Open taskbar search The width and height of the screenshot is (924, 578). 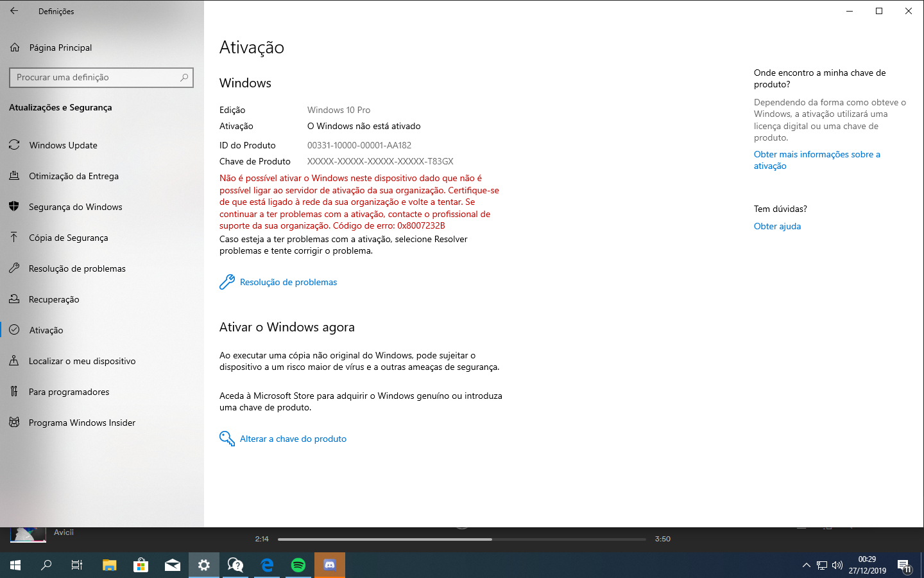(x=46, y=565)
